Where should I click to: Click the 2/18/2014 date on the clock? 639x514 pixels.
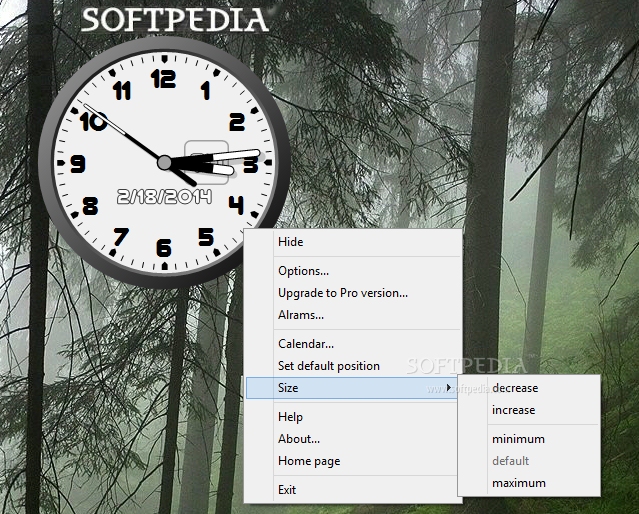pos(164,197)
